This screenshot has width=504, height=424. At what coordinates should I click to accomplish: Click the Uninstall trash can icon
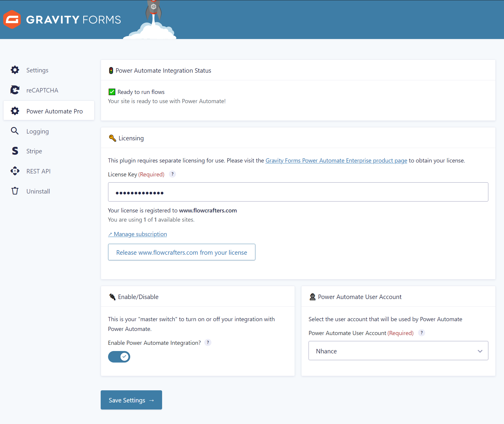point(15,191)
